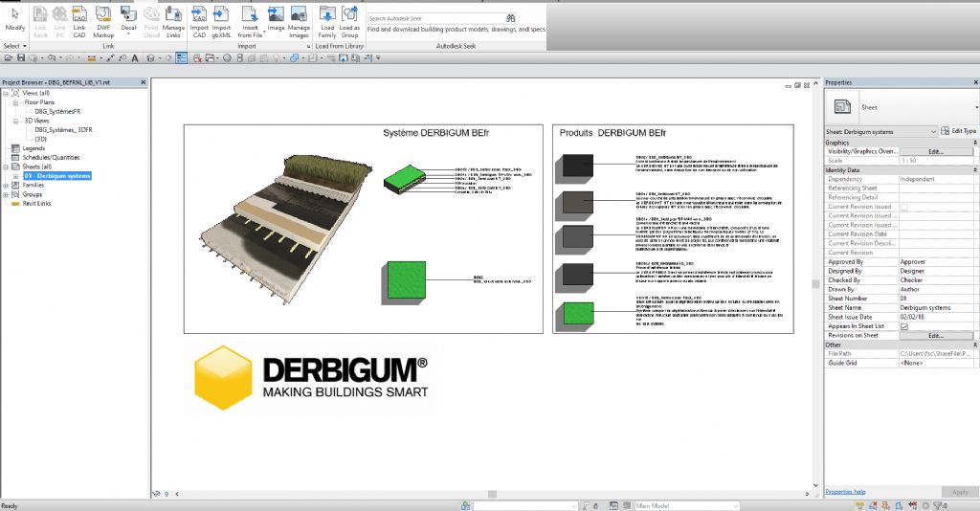Open the DWF Markup tool
This screenshot has width=980, height=511.
pyautogui.click(x=103, y=20)
